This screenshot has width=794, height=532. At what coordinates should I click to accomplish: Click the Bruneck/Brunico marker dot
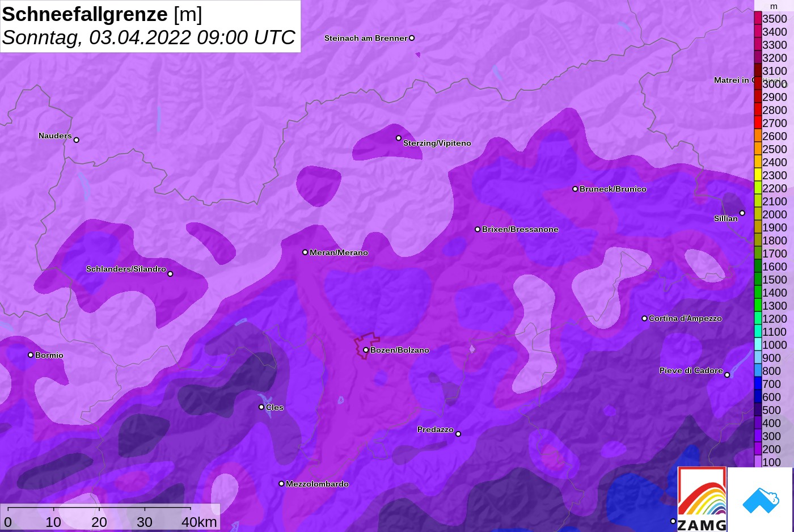click(575, 189)
